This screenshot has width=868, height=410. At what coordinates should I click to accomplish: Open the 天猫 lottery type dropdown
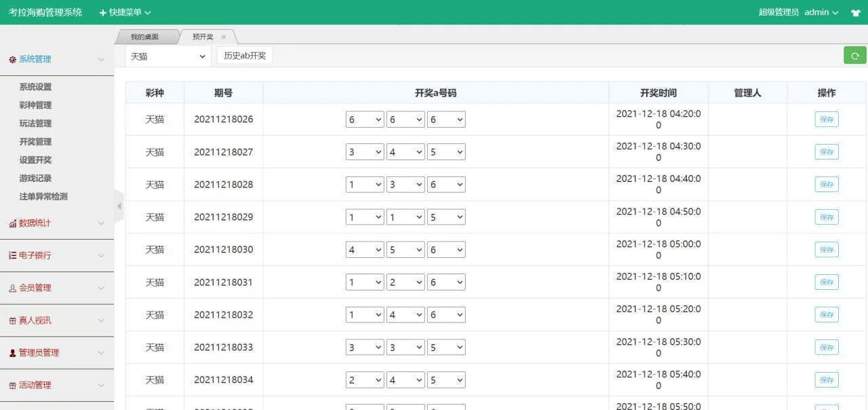168,56
